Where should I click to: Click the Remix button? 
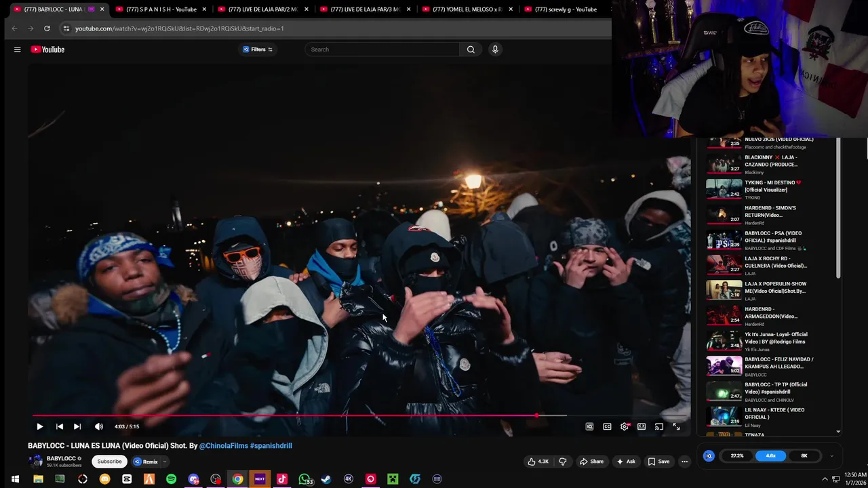click(146, 462)
